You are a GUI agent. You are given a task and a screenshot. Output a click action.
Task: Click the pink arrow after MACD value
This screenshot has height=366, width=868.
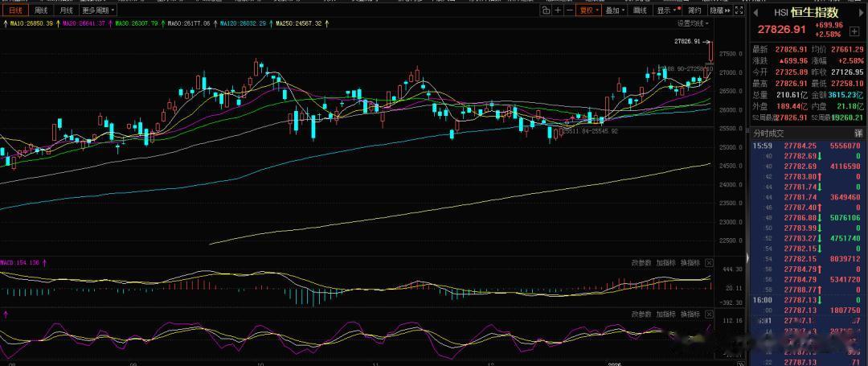click(x=44, y=262)
